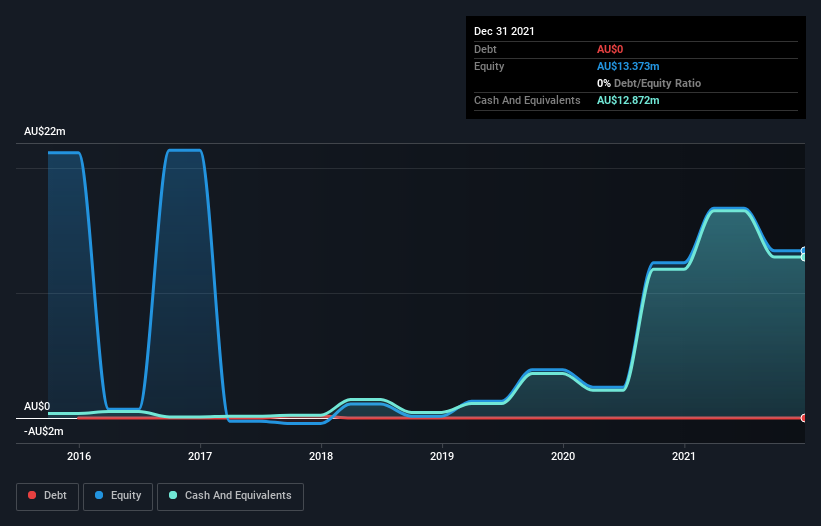Click the teal Cash endpoint marker
The width and height of the screenshot is (821, 526).
[804, 257]
